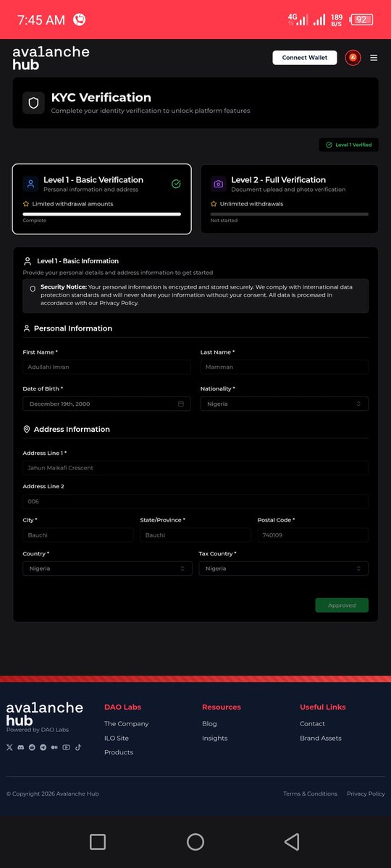This screenshot has height=868, width=391.
Task: Click the DAO Labs footer heading
Action: (123, 707)
